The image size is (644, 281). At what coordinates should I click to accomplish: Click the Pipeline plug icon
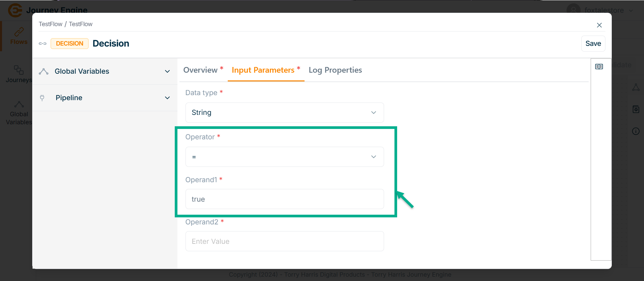point(42,98)
